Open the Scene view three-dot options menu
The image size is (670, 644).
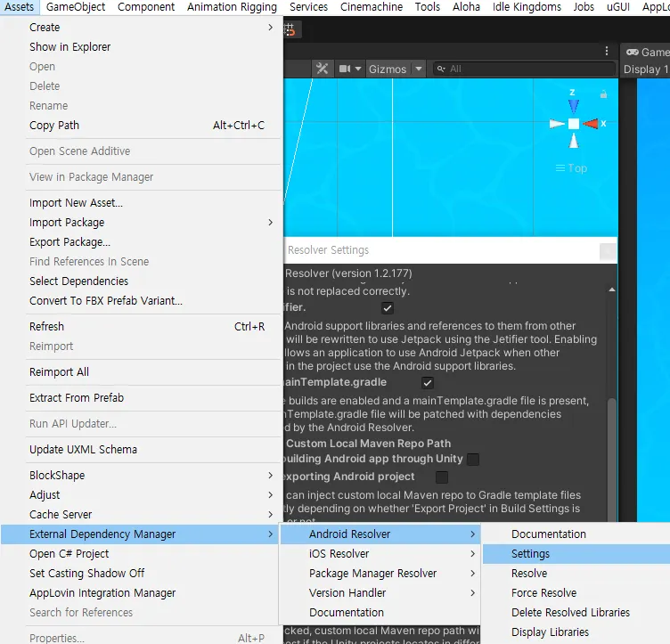[607, 52]
